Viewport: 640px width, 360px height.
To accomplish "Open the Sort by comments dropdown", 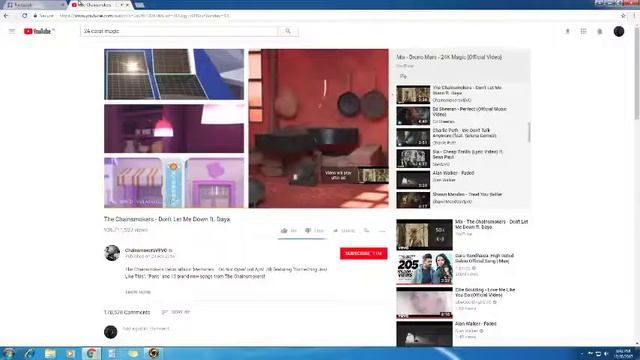I will tap(176, 312).
